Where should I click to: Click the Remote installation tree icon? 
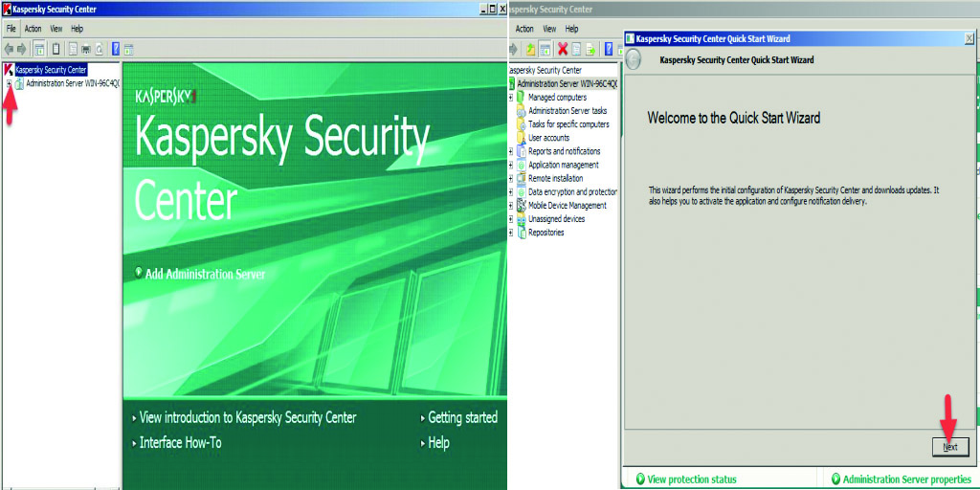(521, 178)
